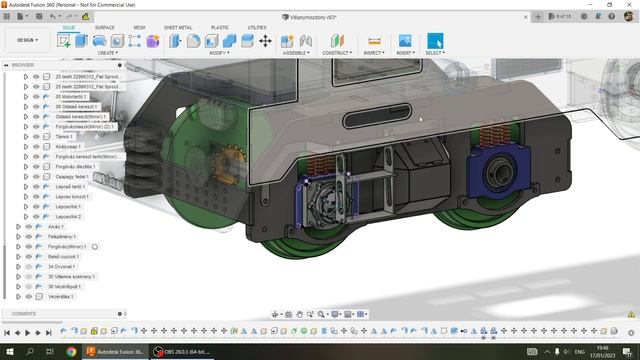Open the Create Form purple icon
This screenshot has width=640, height=360.
click(153, 41)
